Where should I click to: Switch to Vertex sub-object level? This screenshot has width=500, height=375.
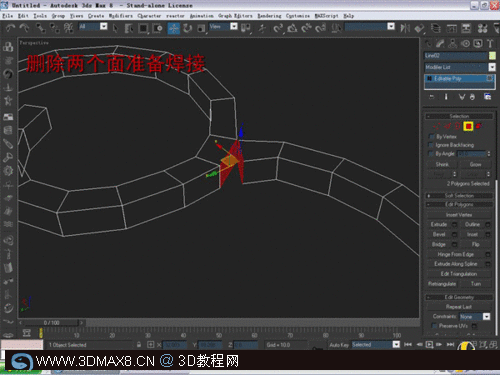436,126
